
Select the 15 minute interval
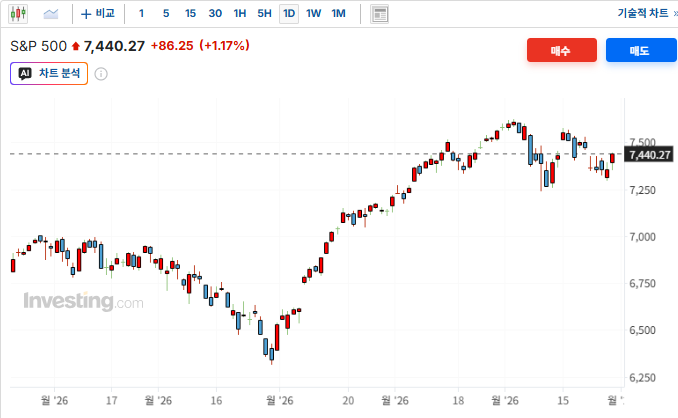[190, 14]
